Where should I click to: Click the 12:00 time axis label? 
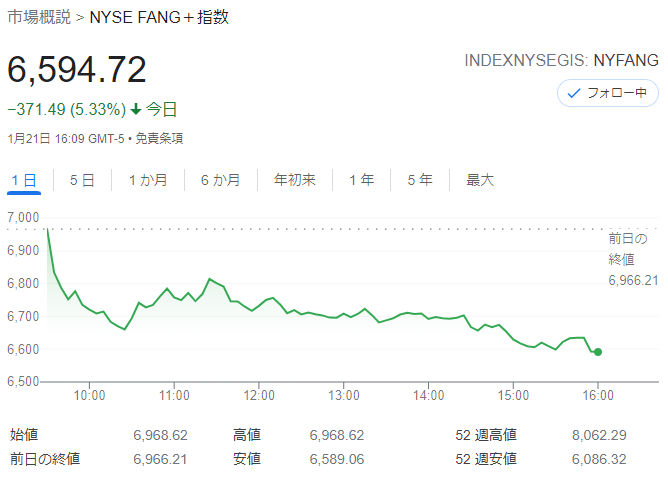259,395
